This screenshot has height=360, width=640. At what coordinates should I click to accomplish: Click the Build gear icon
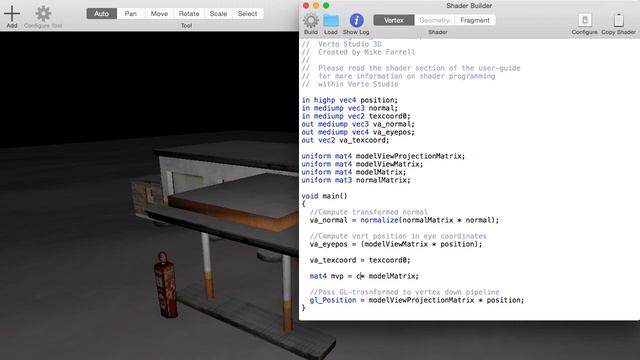(311, 20)
